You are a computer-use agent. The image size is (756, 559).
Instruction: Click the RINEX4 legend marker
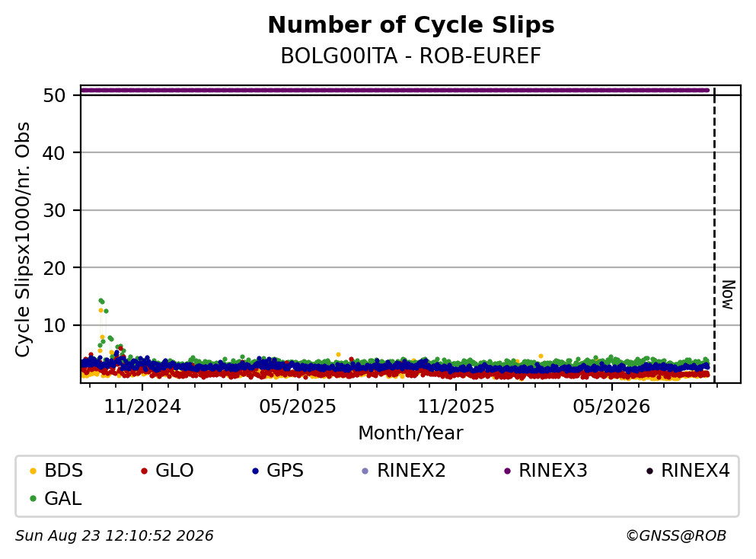click(649, 471)
